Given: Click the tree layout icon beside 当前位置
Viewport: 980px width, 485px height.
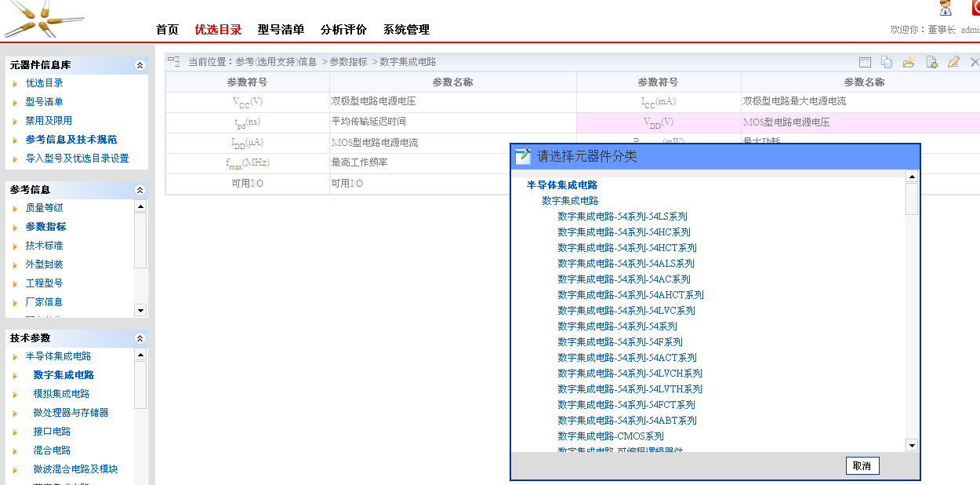Looking at the screenshot, I should [173, 61].
